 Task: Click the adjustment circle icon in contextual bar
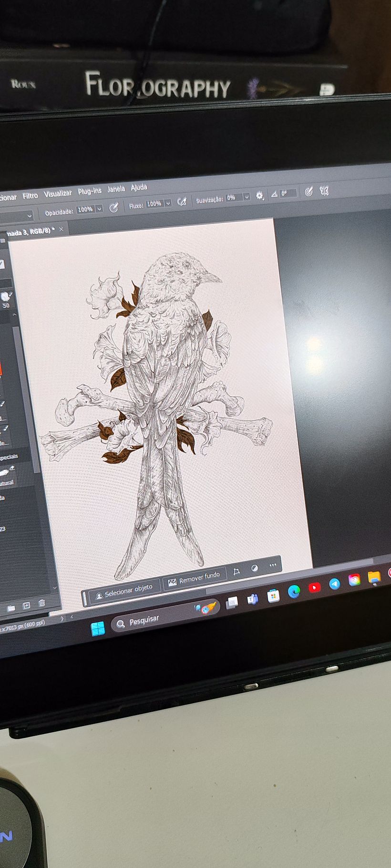pos(255,568)
